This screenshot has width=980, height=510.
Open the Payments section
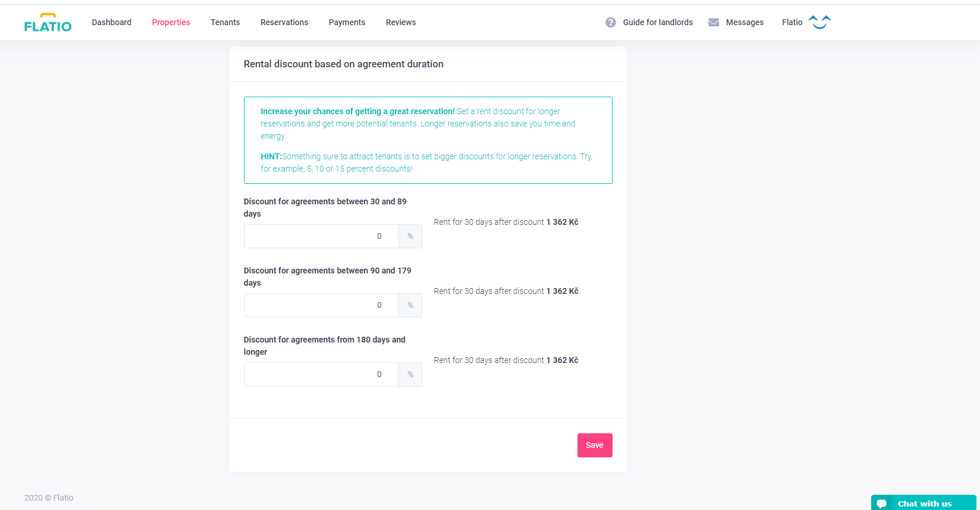pos(347,22)
